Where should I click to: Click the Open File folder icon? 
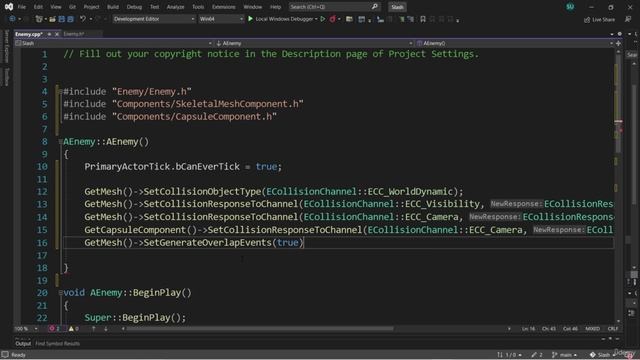[x=53, y=19]
